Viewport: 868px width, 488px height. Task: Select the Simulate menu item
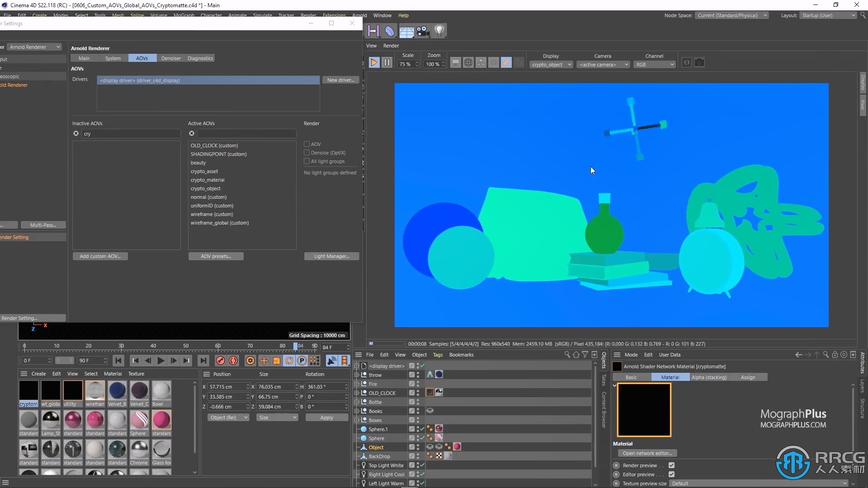261,15
